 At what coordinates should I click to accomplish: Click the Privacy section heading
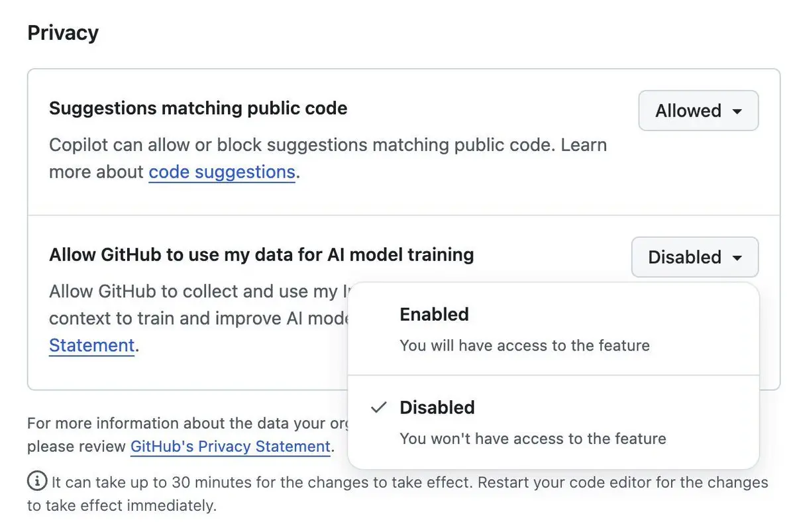(63, 32)
